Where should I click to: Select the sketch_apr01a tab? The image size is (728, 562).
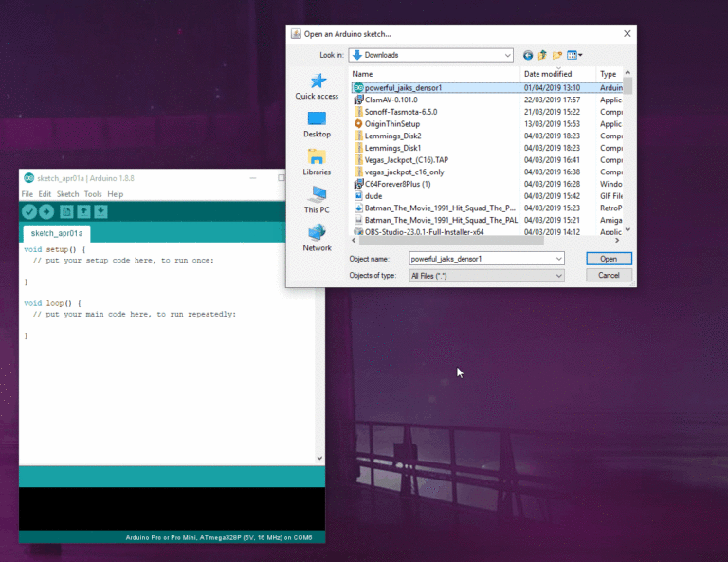pos(57,233)
